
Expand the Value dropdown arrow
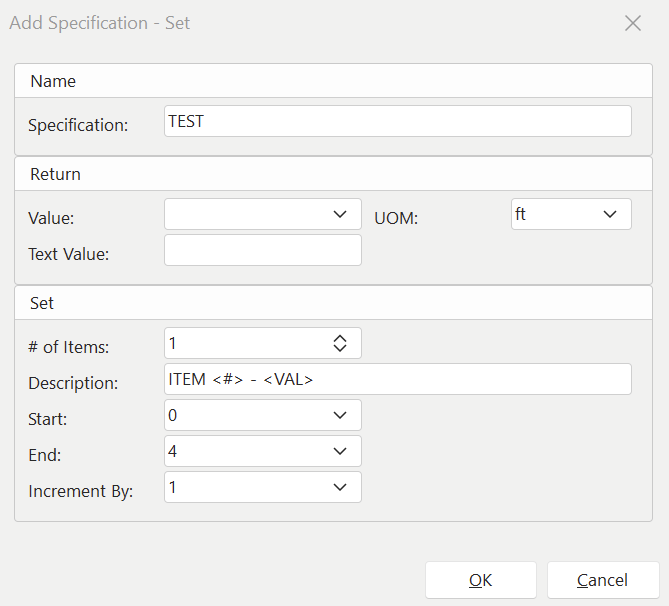click(339, 214)
